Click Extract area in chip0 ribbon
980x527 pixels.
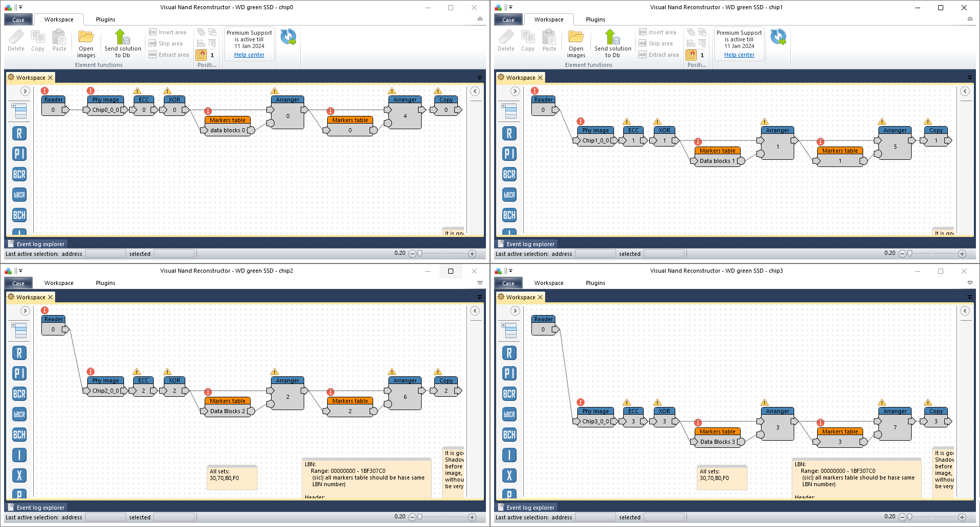168,55
